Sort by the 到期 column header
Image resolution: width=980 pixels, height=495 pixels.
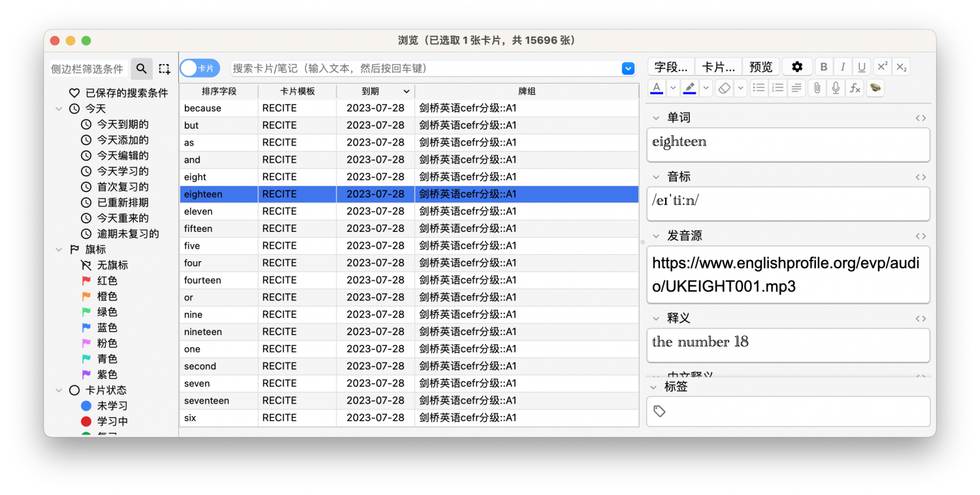click(376, 91)
